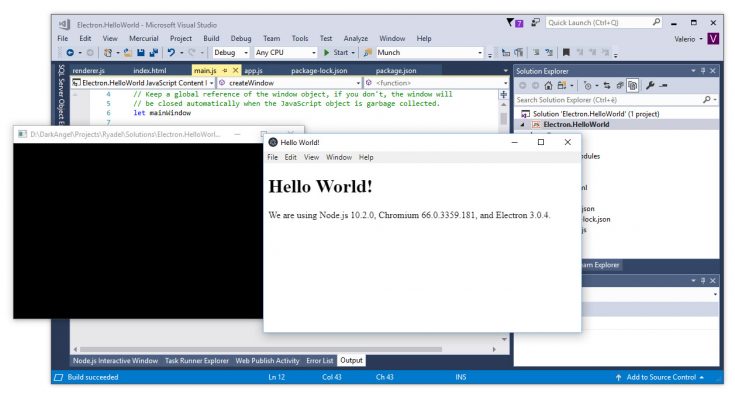Screen dimensions: 735x400
Task: Click the Bookmark toggle icon in toolbar
Action: [566, 53]
